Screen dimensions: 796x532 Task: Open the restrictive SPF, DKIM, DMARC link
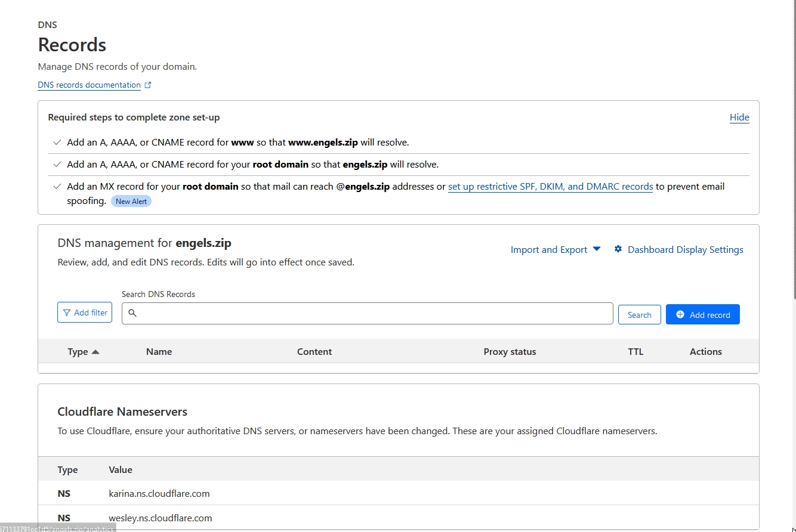(550, 187)
